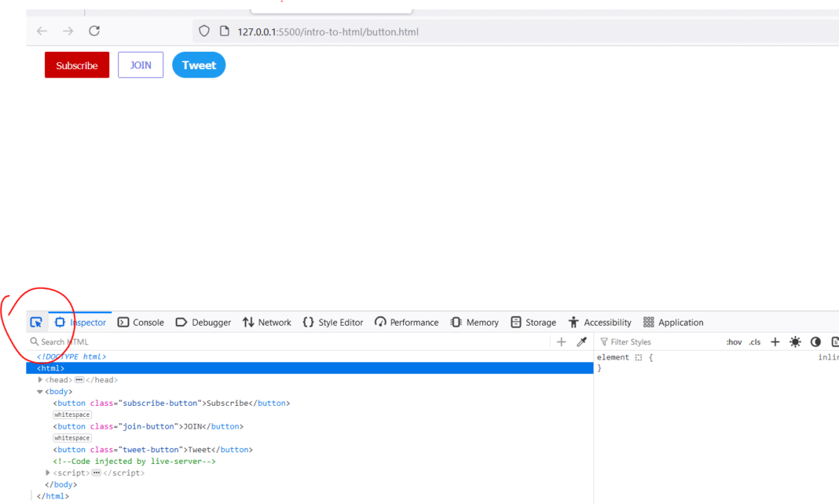Screen dimensions: 839x504
Task: Focus the Filter Styles field
Action: (x=658, y=341)
